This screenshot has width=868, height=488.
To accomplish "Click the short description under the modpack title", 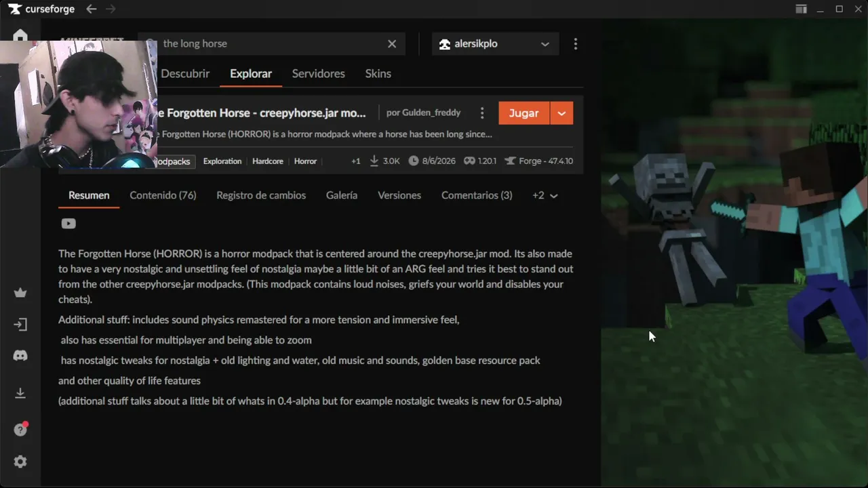I will (325, 134).
